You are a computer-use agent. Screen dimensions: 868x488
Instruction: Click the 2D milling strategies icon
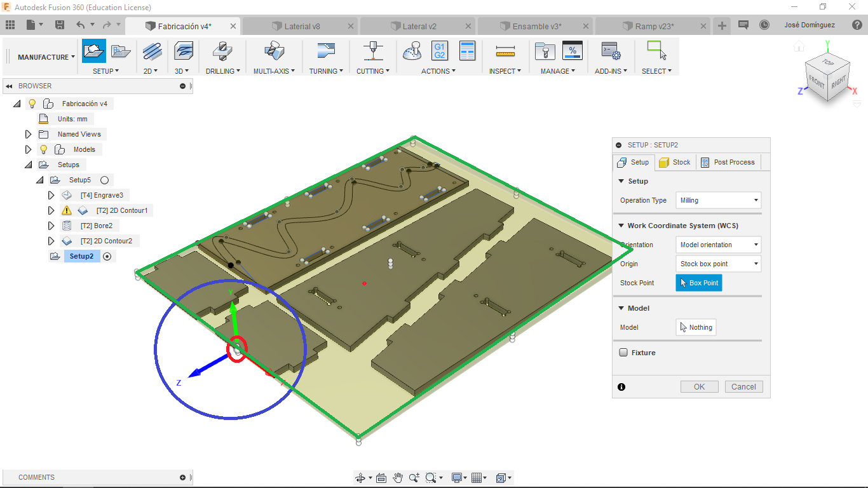(152, 51)
